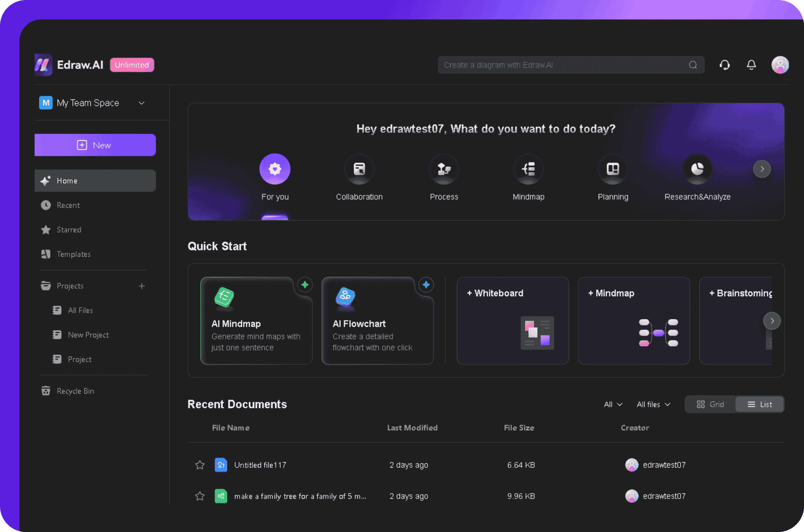This screenshot has width=804, height=532.
Task: Open Untitled file117 document
Action: pos(260,465)
